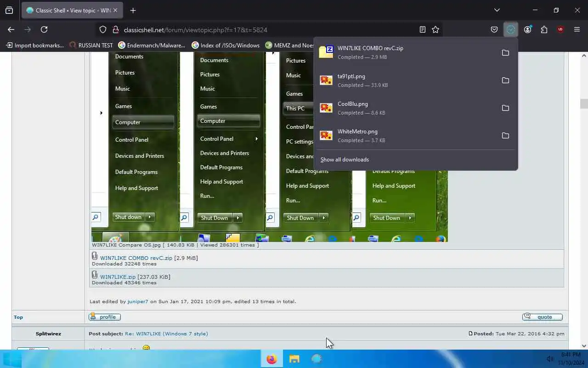
Task: Go back to previous page
Action: click(11, 29)
